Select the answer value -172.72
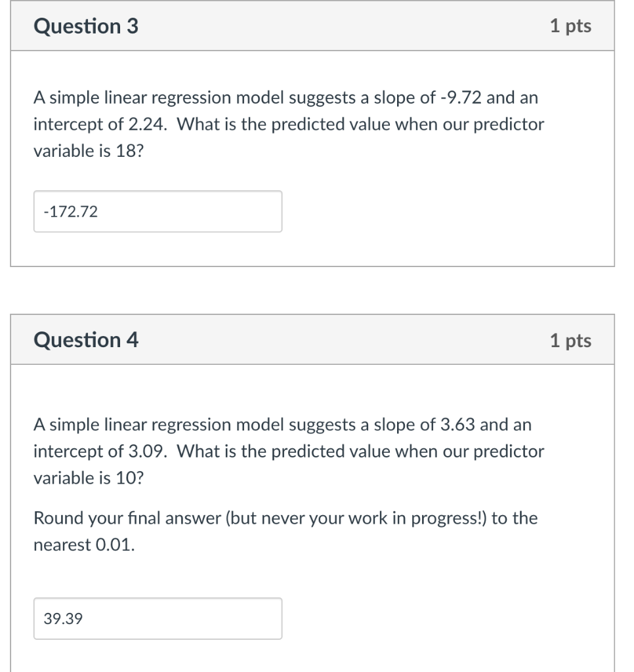The image size is (634, 672). point(70,211)
